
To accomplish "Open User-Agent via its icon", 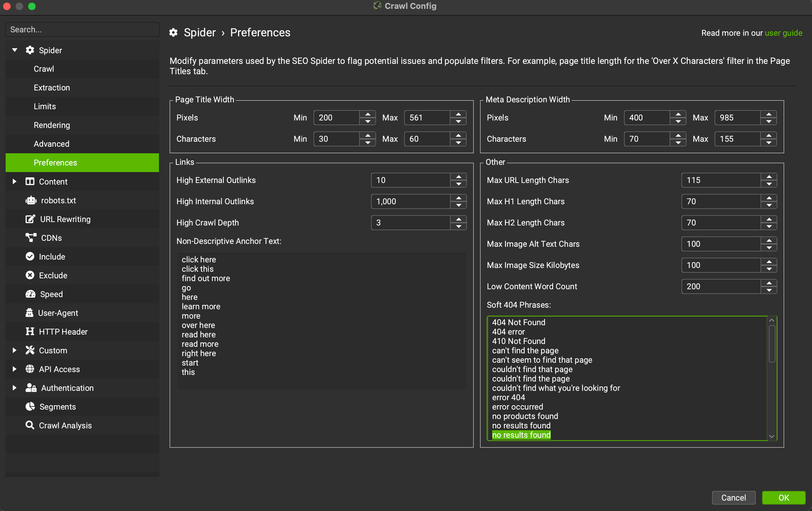I will [x=29, y=313].
